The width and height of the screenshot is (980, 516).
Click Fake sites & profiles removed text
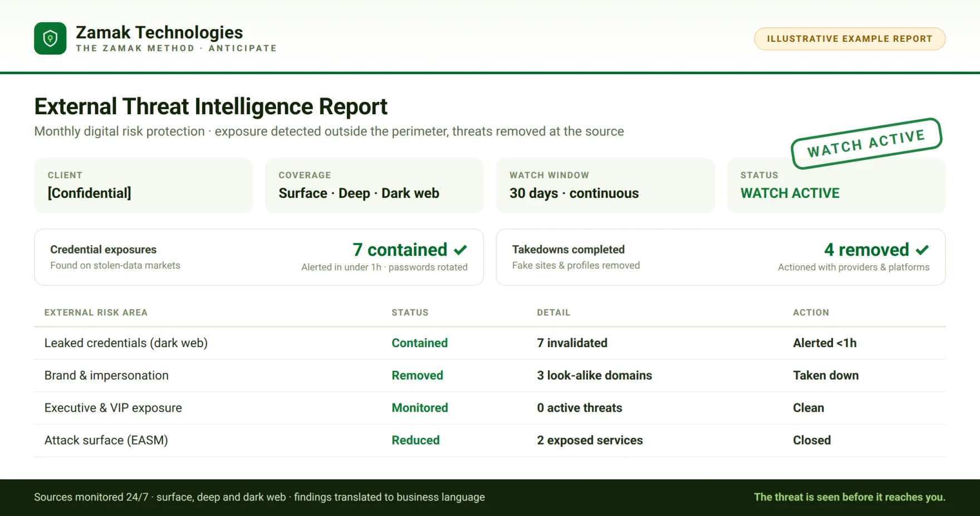point(576,265)
